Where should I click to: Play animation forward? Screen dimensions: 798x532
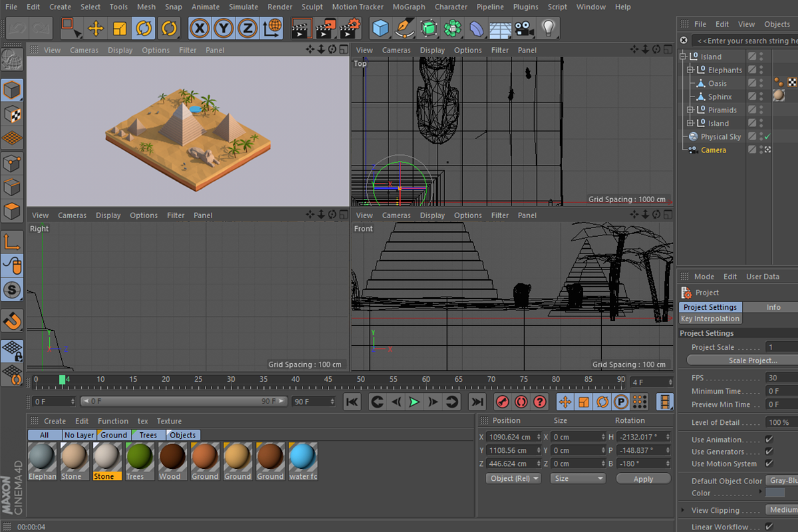(x=414, y=402)
